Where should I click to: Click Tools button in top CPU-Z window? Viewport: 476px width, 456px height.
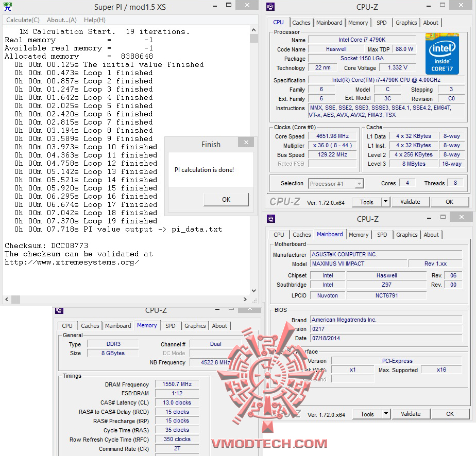point(366,202)
